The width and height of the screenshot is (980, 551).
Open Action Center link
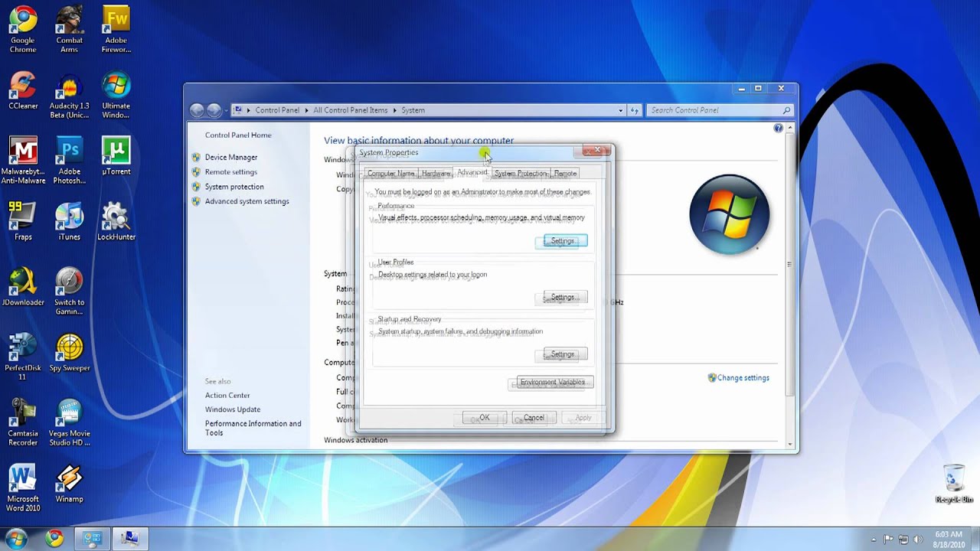click(227, 396)
